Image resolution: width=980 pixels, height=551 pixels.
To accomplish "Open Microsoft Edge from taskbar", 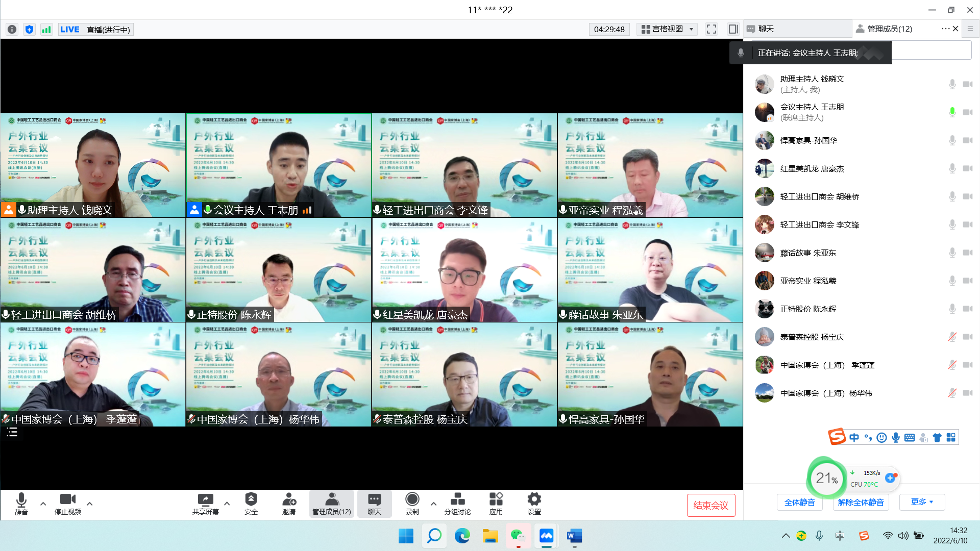I will pos(462,536).
